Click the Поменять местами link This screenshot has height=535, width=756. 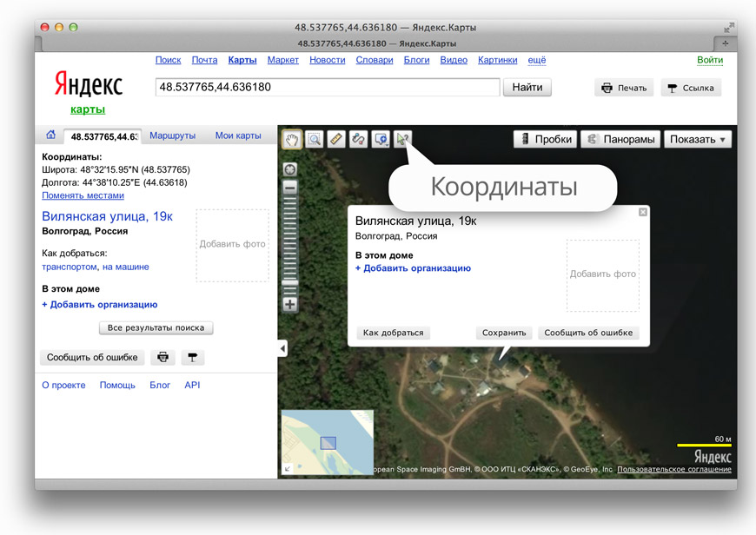coord(83,195)
